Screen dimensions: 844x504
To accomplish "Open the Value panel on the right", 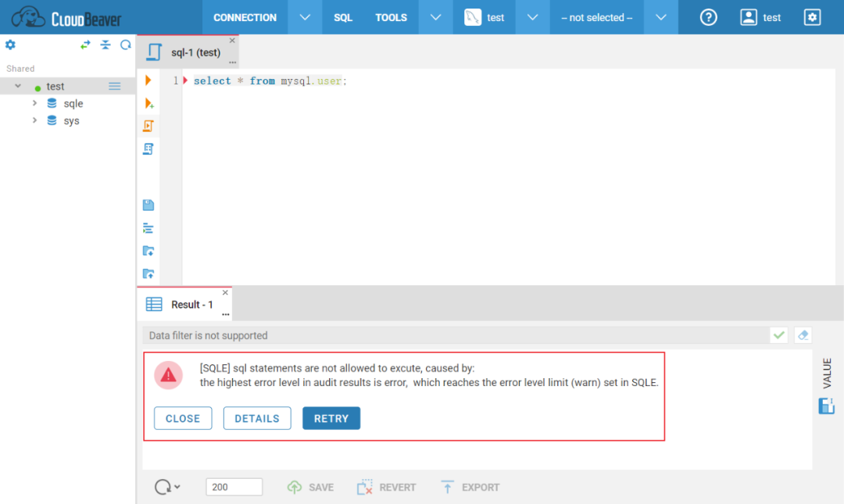I will 826,374.
